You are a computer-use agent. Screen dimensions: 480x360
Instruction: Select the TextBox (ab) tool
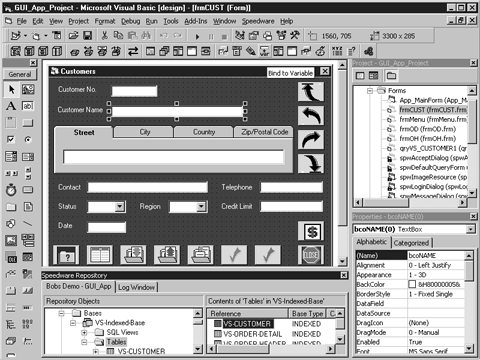coord(28,106)
